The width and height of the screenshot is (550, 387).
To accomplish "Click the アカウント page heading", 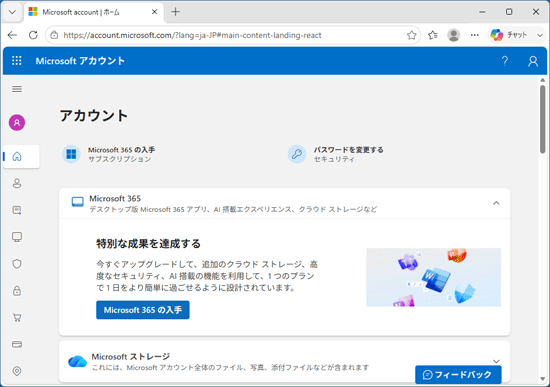I will click(x=94, y=116).
